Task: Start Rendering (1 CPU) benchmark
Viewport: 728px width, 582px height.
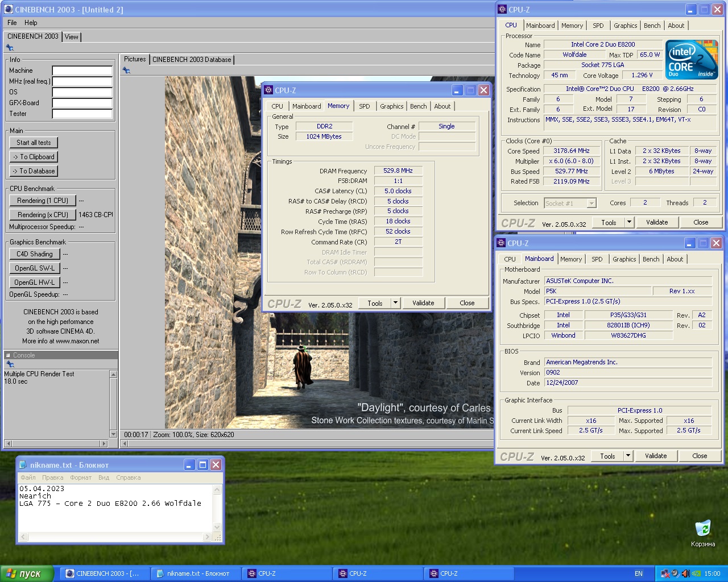Action: 43,201
